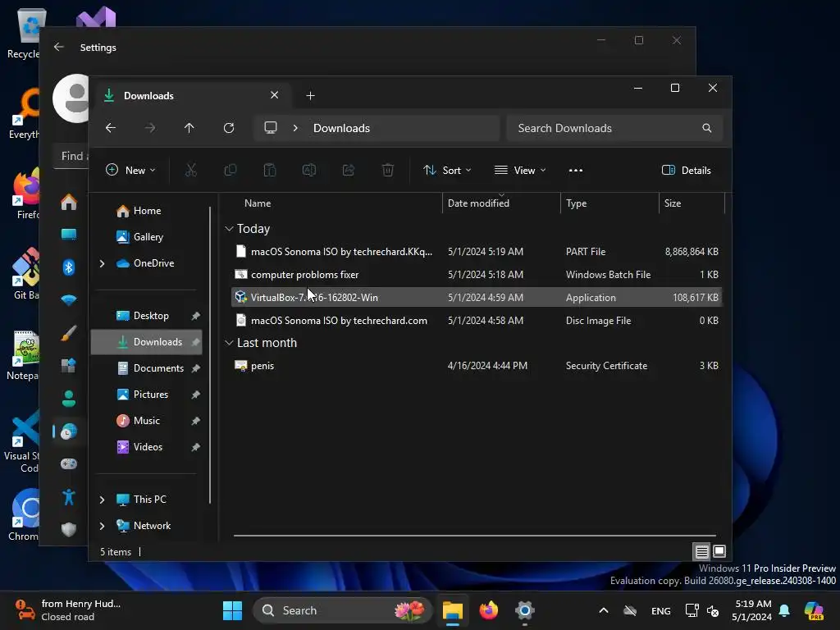Open Pictures quick access folder

(x=146, y=395)
